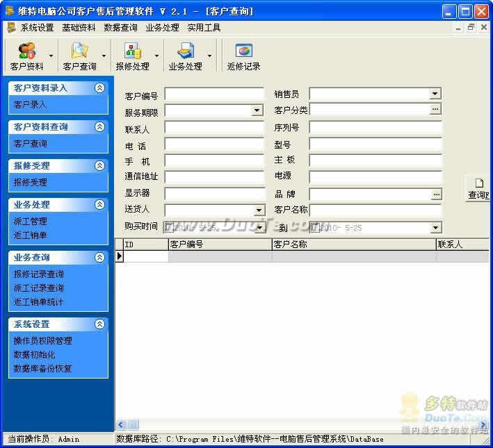Open the 数据查询 menu

pyautogui.click(x=120, y=28)
